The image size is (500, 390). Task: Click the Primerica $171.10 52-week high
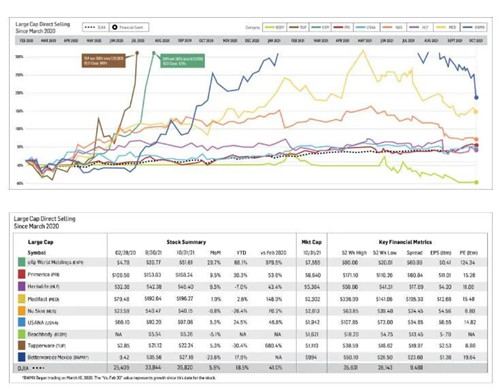(x=350, y=275)
